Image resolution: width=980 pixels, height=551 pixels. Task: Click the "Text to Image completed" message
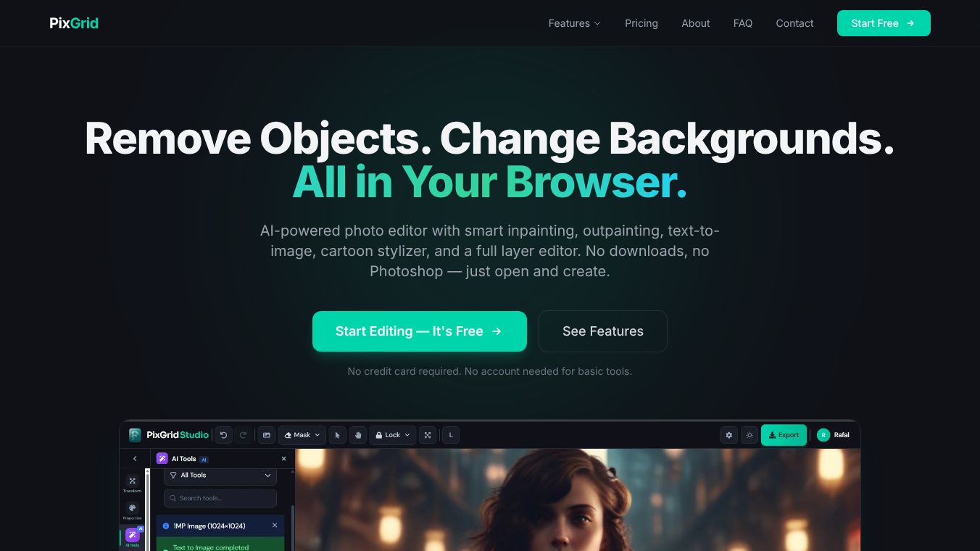211,547
